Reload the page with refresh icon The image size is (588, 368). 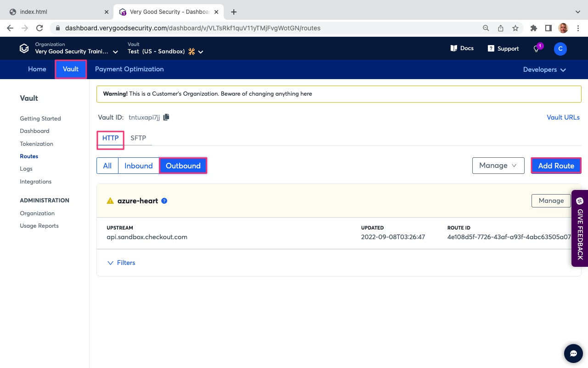pyautogui.click(x=40, y=28)
